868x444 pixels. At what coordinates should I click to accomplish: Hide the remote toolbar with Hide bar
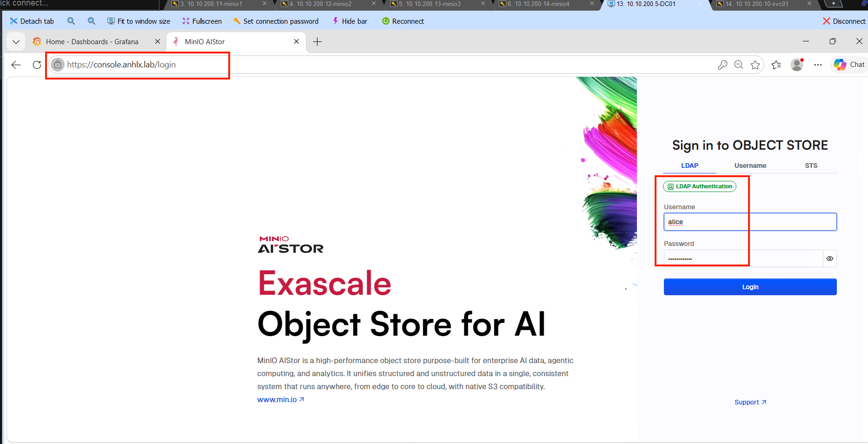[350, 21]
